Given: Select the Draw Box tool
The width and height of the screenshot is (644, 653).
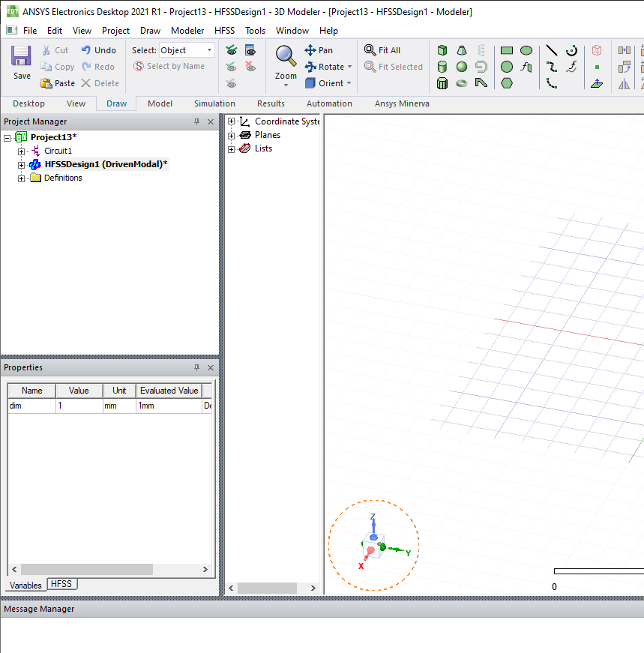Looking at the screenshot, I should point(442,50).
